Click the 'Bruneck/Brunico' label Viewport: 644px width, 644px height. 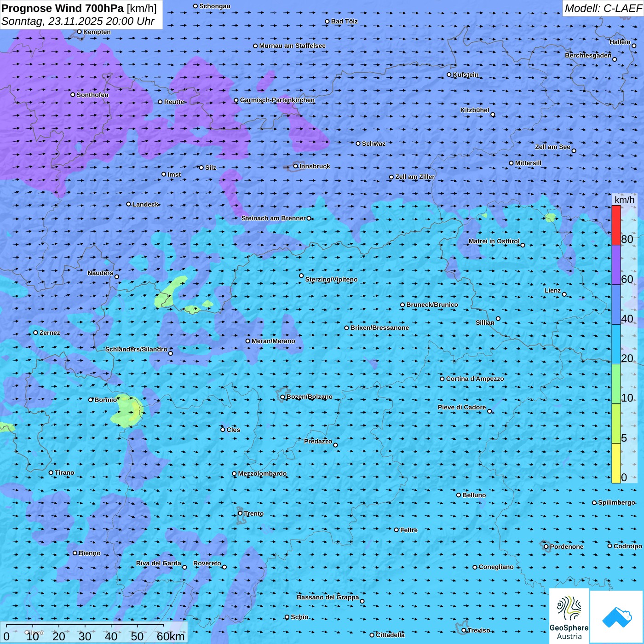coord(432,305)
